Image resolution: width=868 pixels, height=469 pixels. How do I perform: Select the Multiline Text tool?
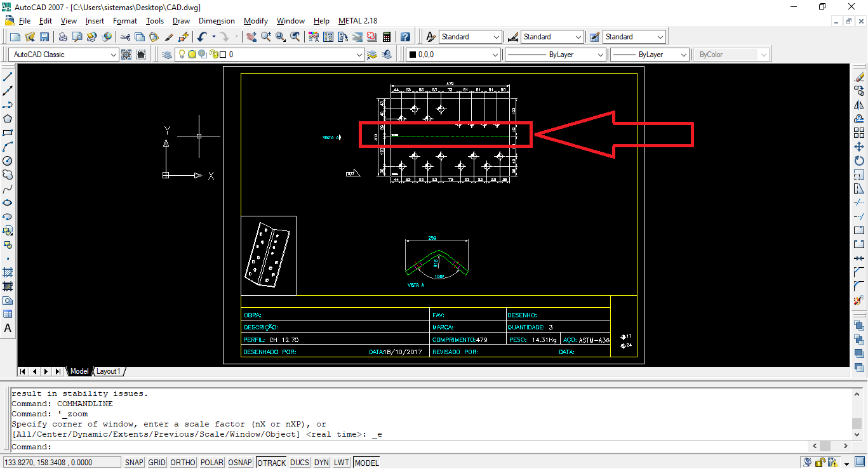coord(8,328)
